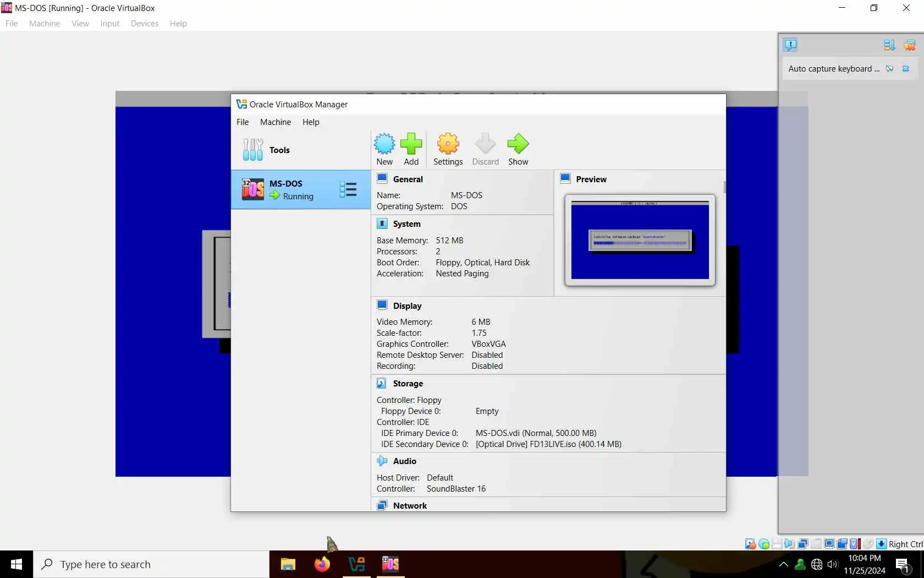The height and width of the screenshot is (578, 924).
Task: Select the MS-DOS Running machine entry
Action: 301,189
